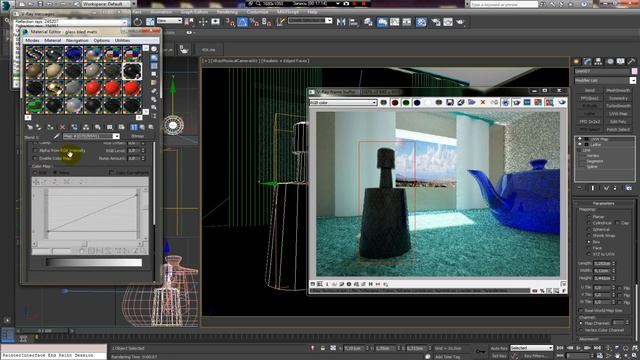Screen dimensions: 640x360
Task: Open the Navigation menu in Material Editor
Action: click(x=77, y=40)
